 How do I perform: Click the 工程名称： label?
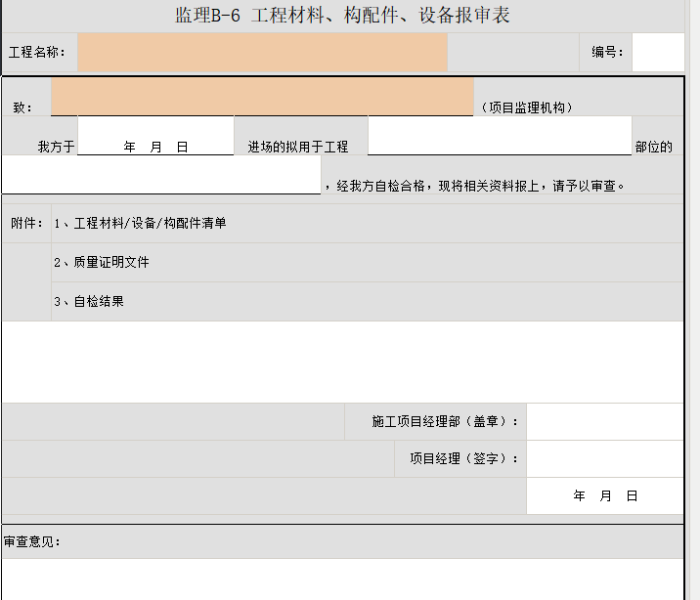37,52
